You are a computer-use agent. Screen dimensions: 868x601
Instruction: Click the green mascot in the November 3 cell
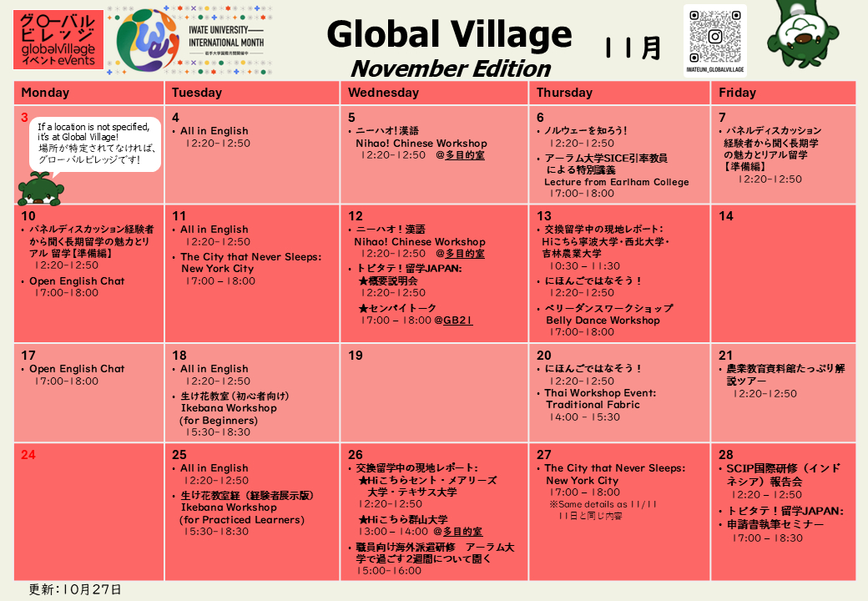pos(36,188)
